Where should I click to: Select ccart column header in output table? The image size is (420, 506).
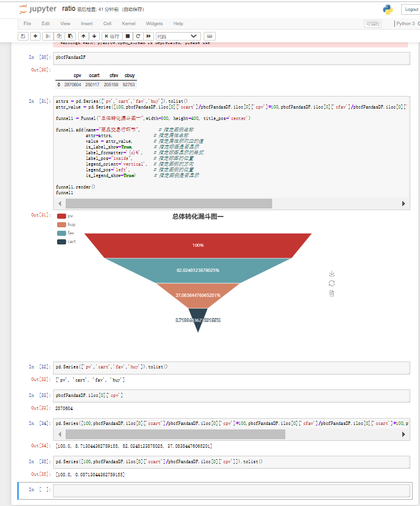94,75
